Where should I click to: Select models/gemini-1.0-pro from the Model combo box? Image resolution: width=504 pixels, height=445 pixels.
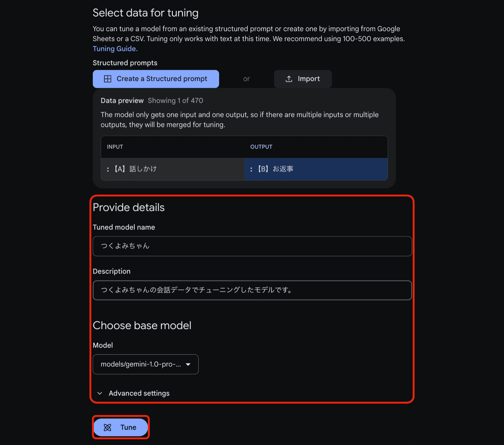[x=145, y=364]
